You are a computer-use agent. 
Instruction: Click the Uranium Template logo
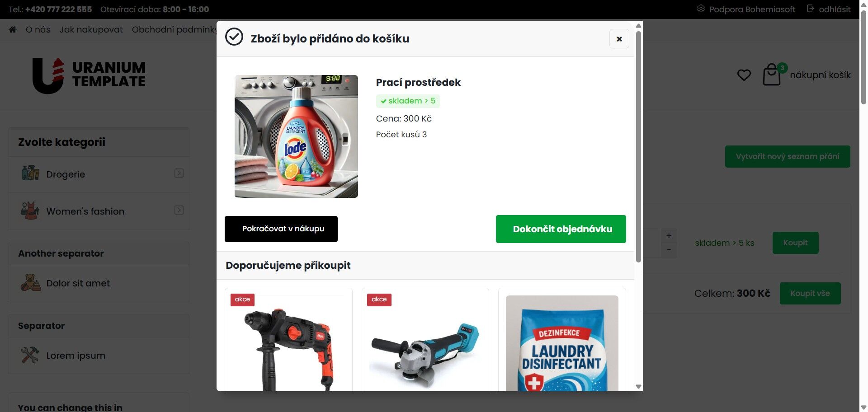(x=89, y=75)
